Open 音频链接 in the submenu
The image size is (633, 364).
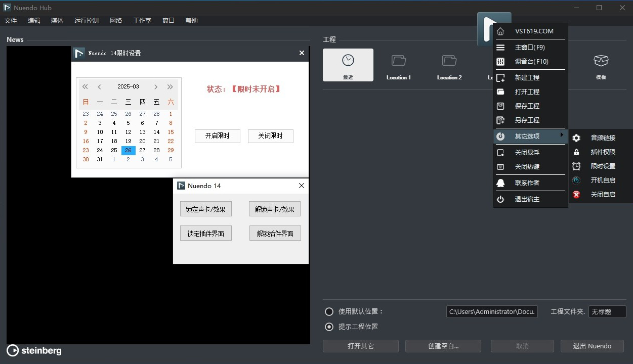click(602, 137)
